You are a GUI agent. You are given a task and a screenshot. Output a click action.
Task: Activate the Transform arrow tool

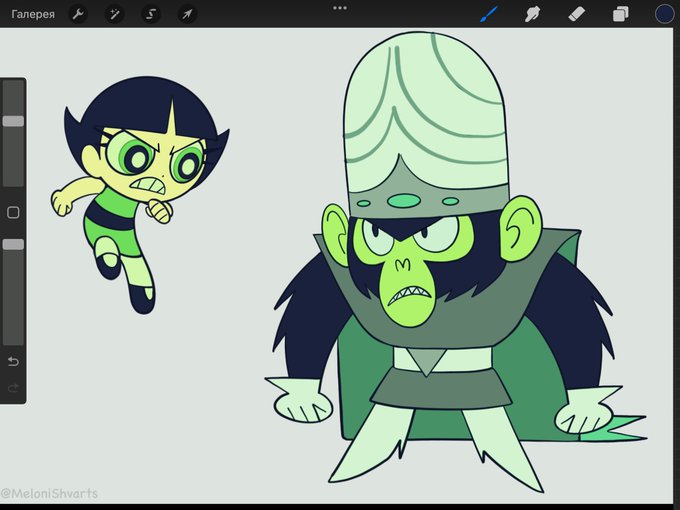coord(187,14)
